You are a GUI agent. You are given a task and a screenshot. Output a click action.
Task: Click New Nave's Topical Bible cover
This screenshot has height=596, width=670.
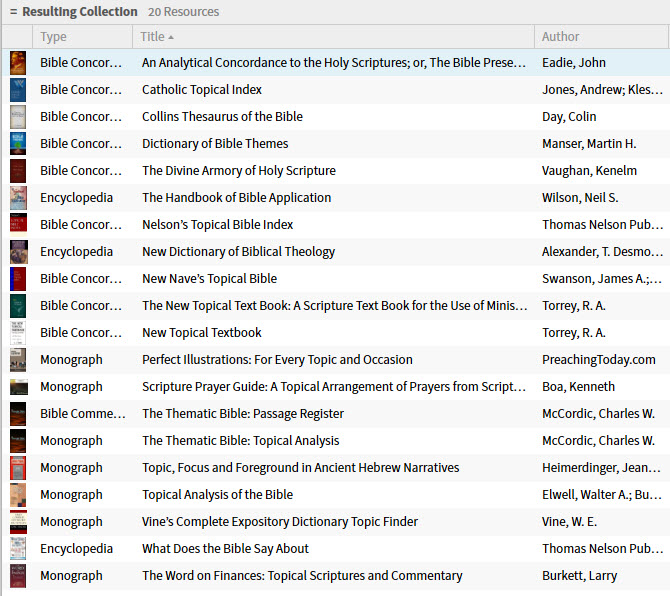click(x=18, y=279)
